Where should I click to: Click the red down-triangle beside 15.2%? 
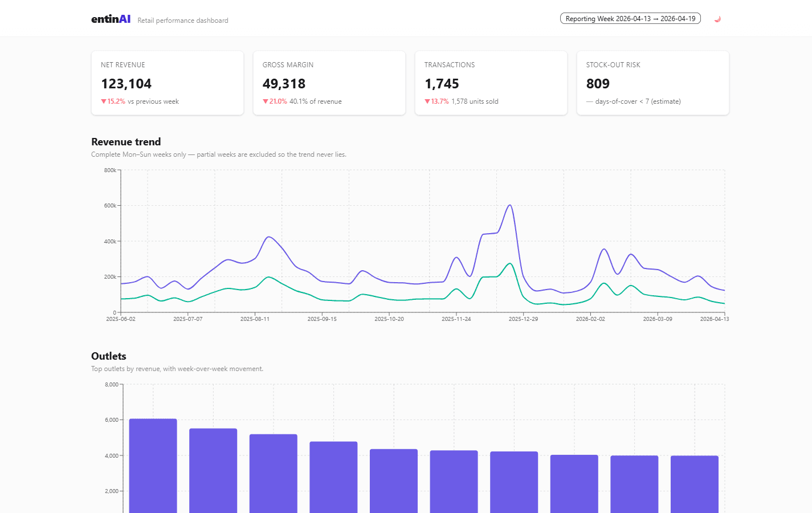tap(104, 101)
